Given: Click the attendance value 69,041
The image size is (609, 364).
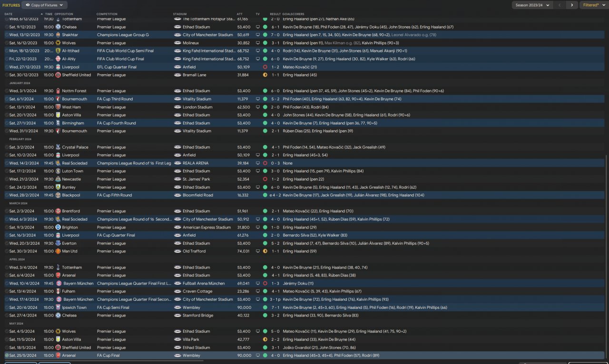Looking at the screenshot, I should click(x=244, y=283).
